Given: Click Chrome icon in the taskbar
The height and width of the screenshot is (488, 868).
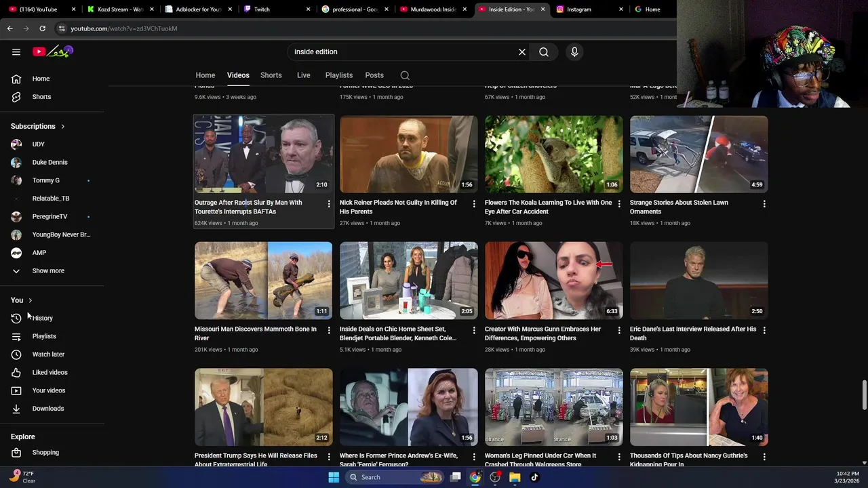Looking at the screenshot, I should pos(475,477).
